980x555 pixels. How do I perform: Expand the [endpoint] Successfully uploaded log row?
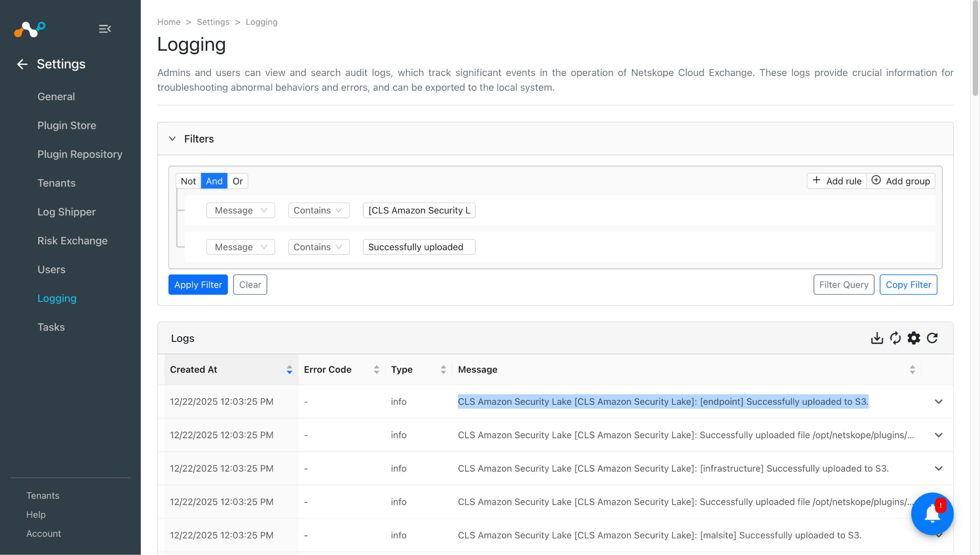[938, 402]
